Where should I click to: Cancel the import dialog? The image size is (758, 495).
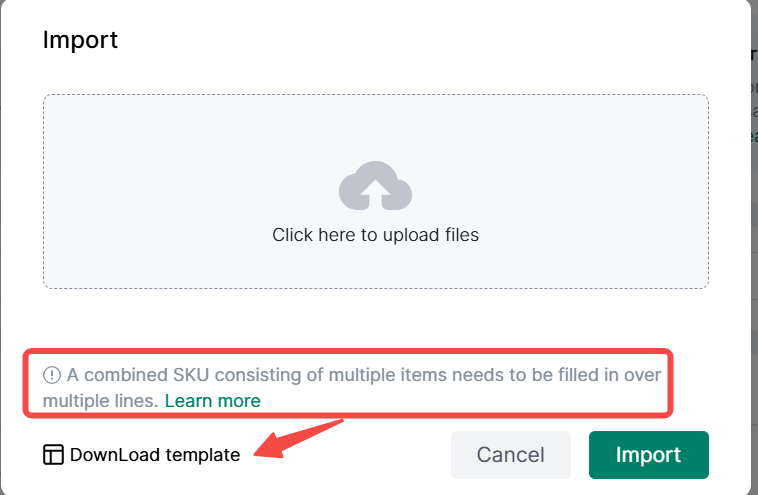coord(510,455)
